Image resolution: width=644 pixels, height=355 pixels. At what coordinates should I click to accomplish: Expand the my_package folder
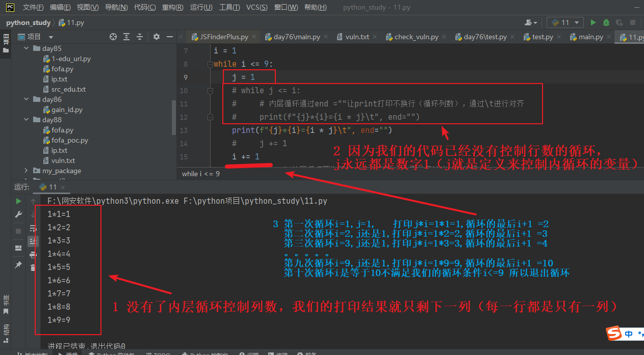(26, 171)
